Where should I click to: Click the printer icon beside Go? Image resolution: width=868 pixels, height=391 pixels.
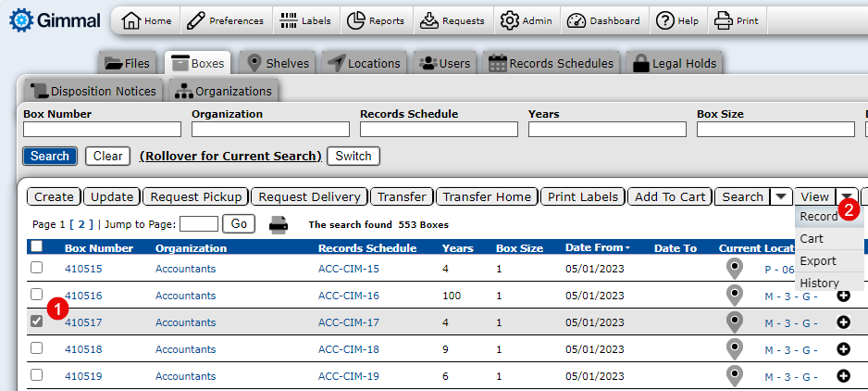tap(278, 224)
